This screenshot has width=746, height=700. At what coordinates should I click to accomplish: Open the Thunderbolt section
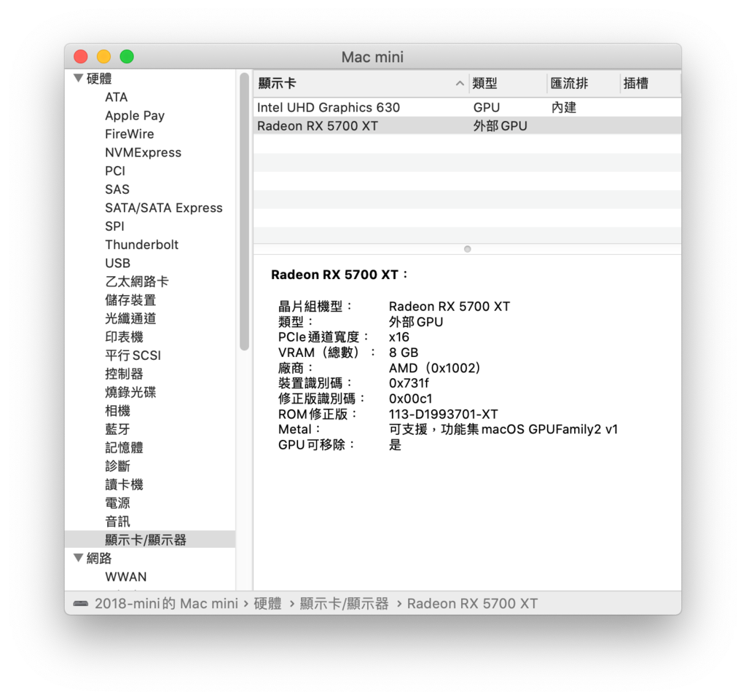pyautogui.click(x=142, y=245)
